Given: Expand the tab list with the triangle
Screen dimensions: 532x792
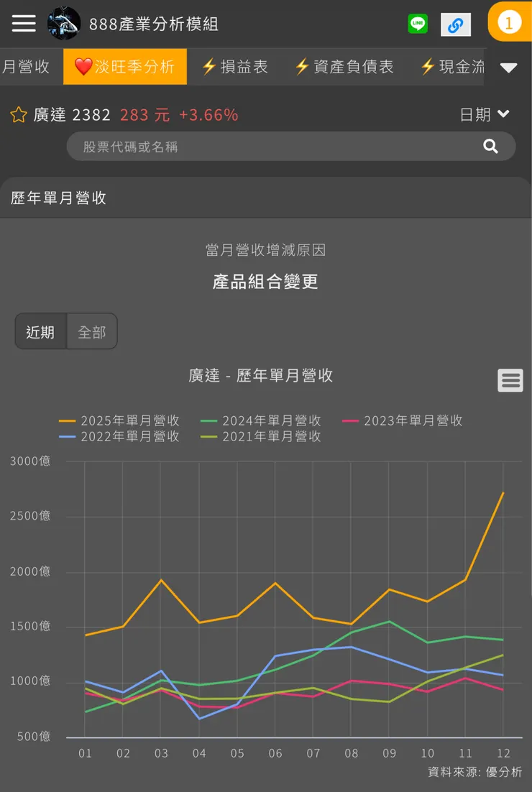Looking at the screenshot, I should [508, 68].
